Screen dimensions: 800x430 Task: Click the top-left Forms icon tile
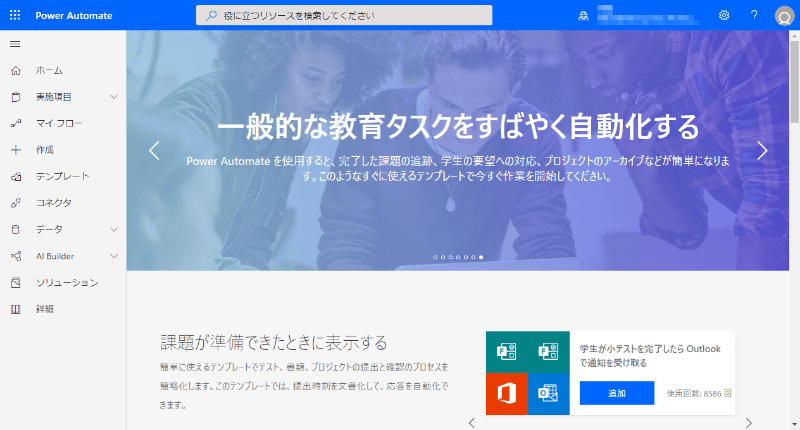[x=507, y=352]
